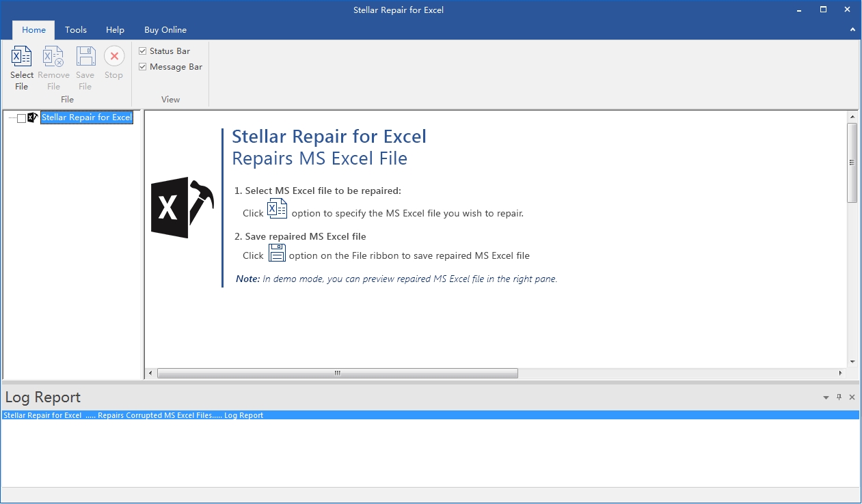Viewport: 862px width, 504px height.
Task: Click the Remove File ribbon icon
Action: click(x=53, y=57)
